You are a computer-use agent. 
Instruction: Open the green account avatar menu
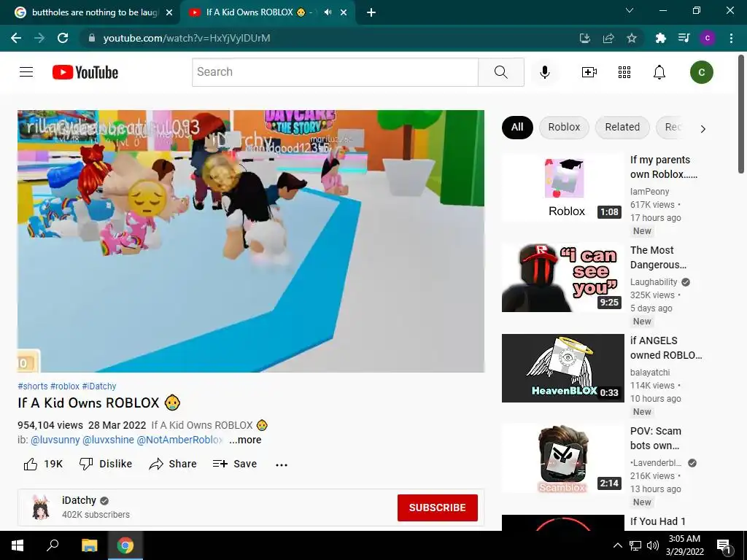(701, 72)
